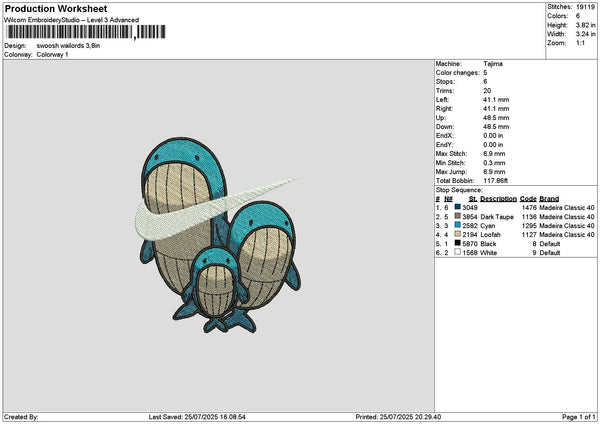
Task: Click the Code column header
Action: [x=527, y=198]
